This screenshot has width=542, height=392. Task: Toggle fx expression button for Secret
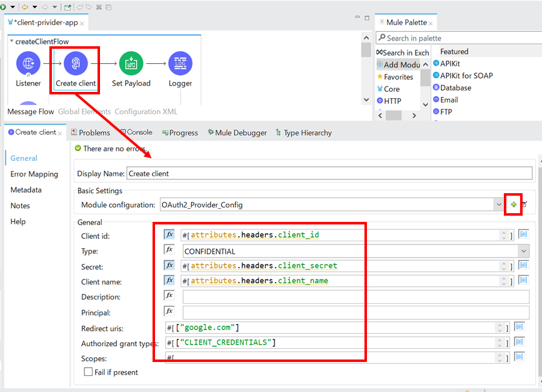pos(169,265)
